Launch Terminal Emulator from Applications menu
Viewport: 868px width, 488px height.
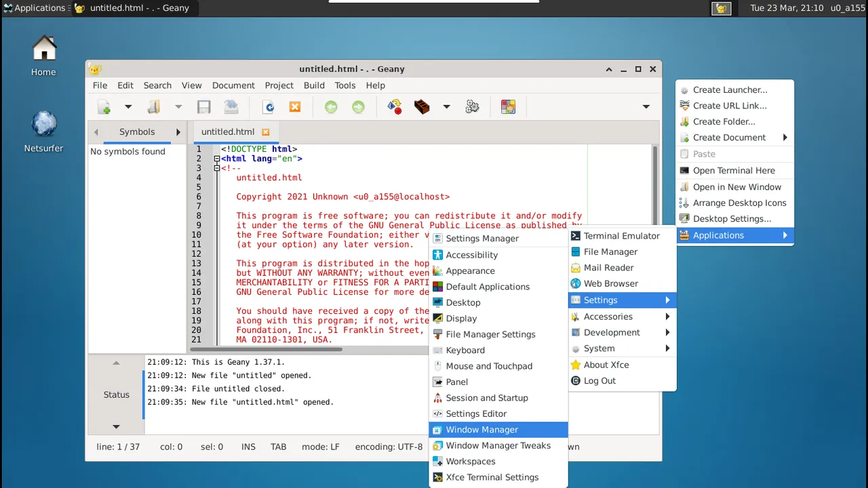(622, 236)
